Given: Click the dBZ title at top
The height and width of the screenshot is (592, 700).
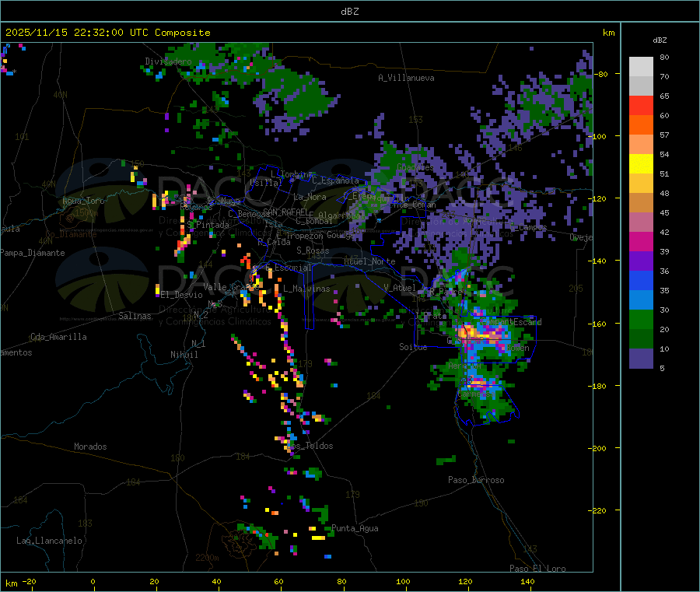Looking at the screenshot, I should tap(349, 11).
